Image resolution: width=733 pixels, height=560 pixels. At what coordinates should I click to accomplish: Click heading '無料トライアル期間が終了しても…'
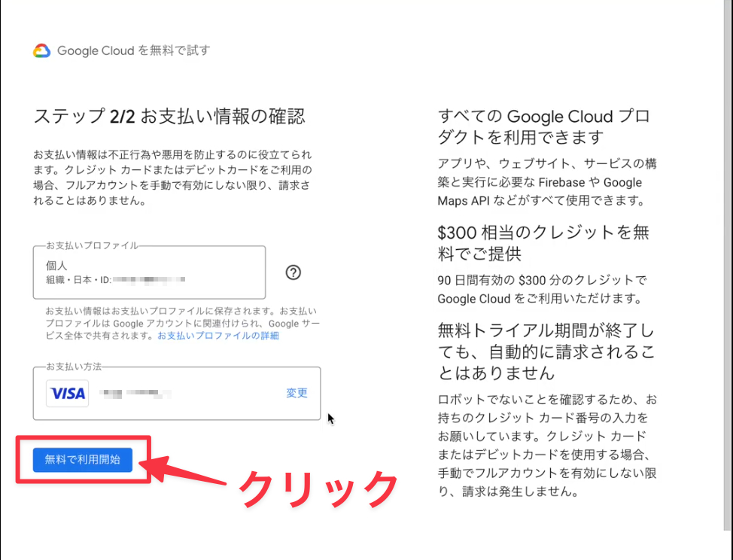546,352
